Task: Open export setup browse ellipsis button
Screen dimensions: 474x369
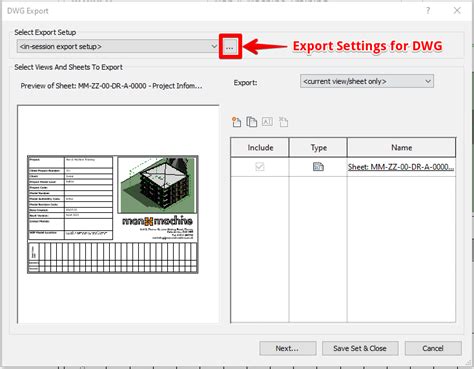Action: point(230,47)
